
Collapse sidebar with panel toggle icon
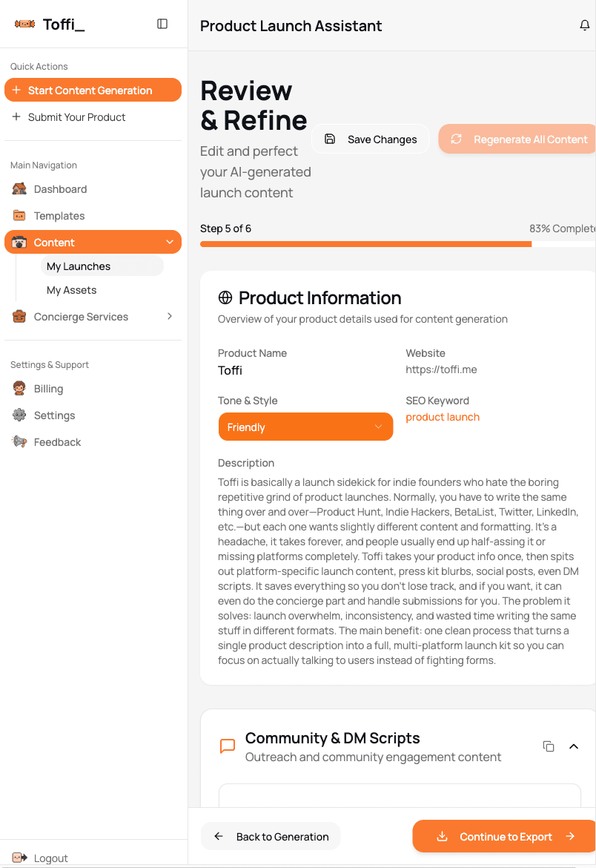coord(162,24)
